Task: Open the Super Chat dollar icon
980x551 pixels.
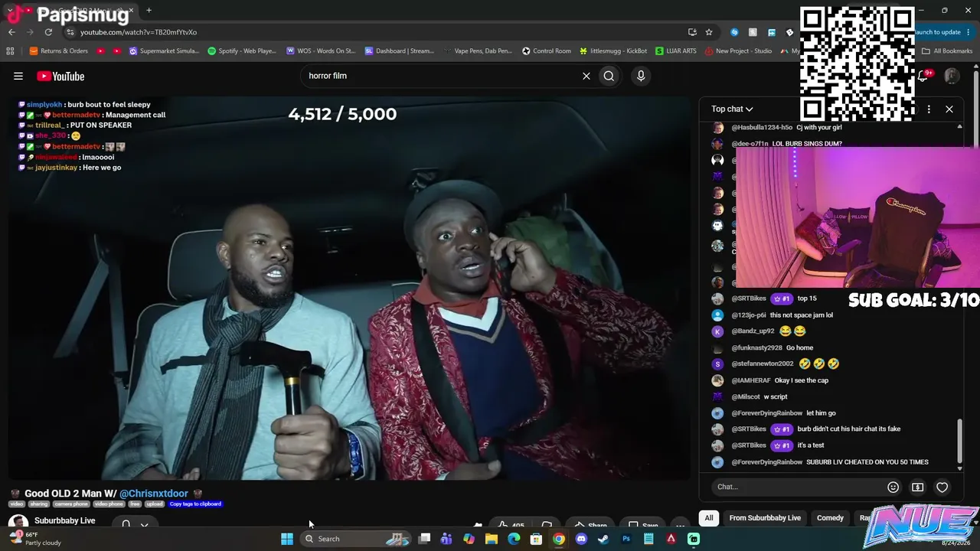Action: [917, 487]
